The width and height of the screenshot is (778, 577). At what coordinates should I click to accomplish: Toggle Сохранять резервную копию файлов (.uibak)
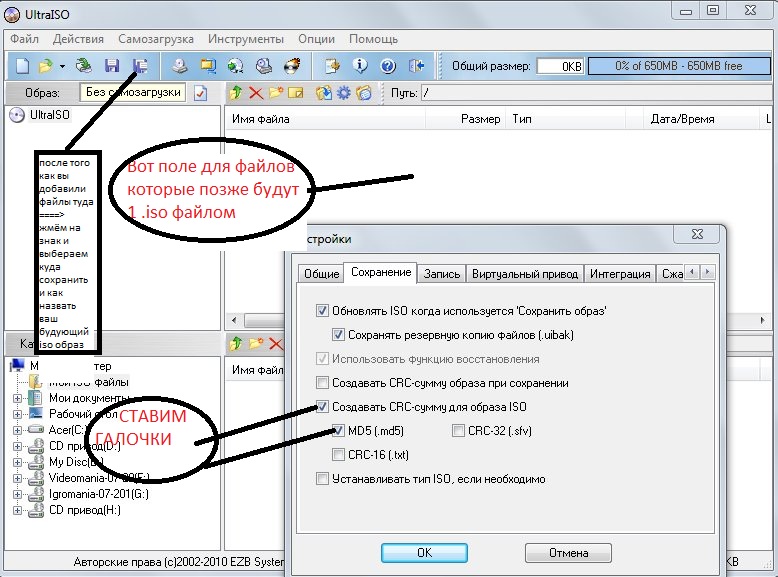click(338, 335)
